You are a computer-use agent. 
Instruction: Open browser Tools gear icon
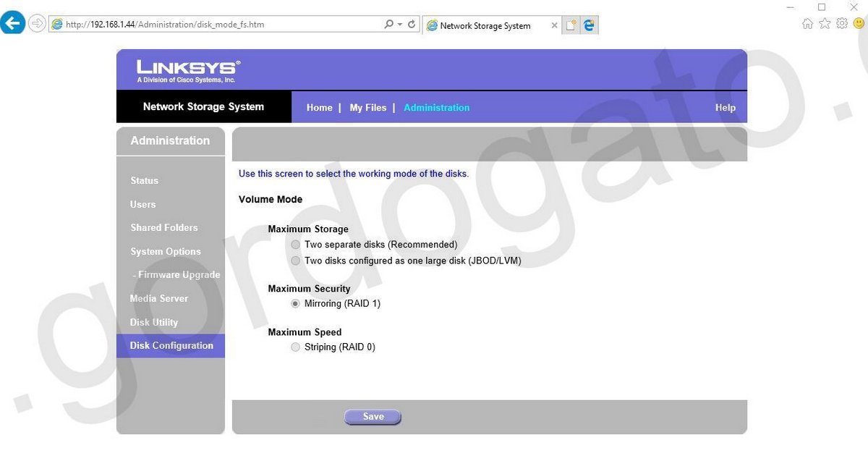pos(842,24)
